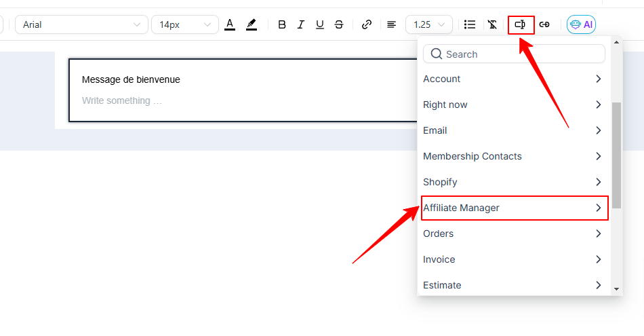Click the 'Message de bienvenue' text

[x=131, y=80]
